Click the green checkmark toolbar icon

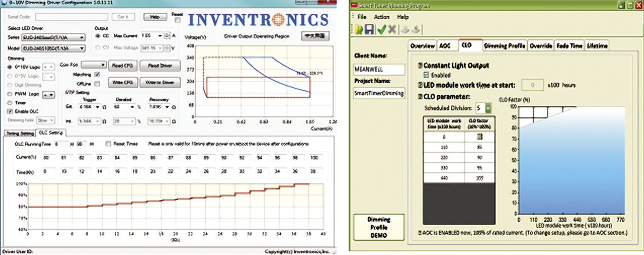tap(381, 30)
